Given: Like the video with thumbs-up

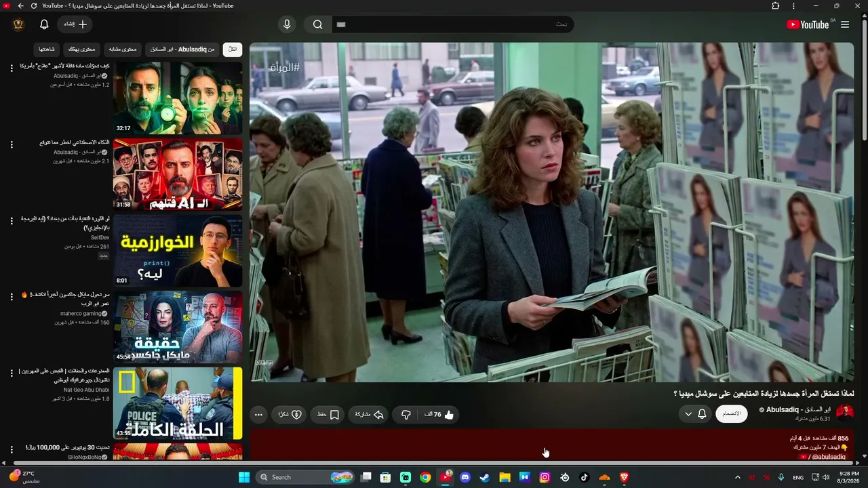Looking at the screenshot, I should pyautogui.click(x=439, y=415).
